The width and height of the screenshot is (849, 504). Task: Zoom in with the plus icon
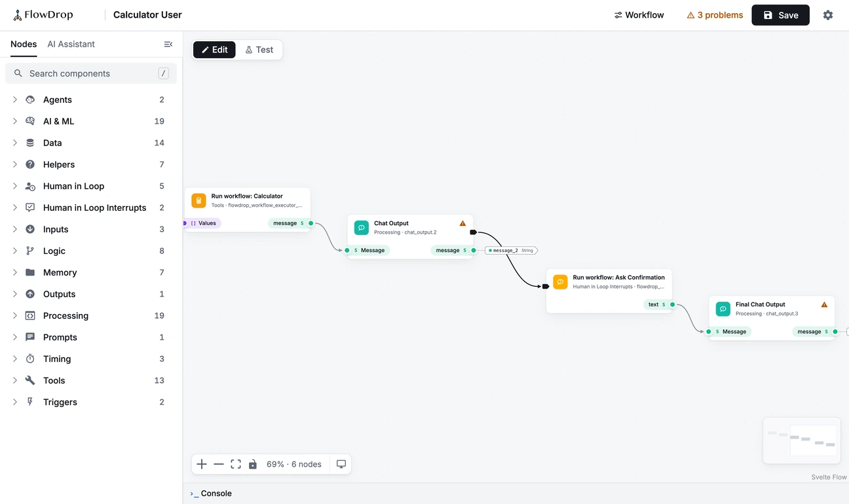tap(202, 464)
